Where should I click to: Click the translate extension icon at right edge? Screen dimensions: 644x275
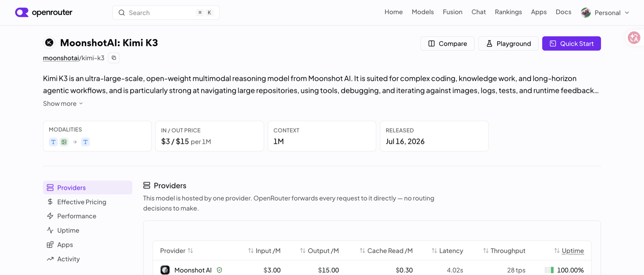click(634, 38)
